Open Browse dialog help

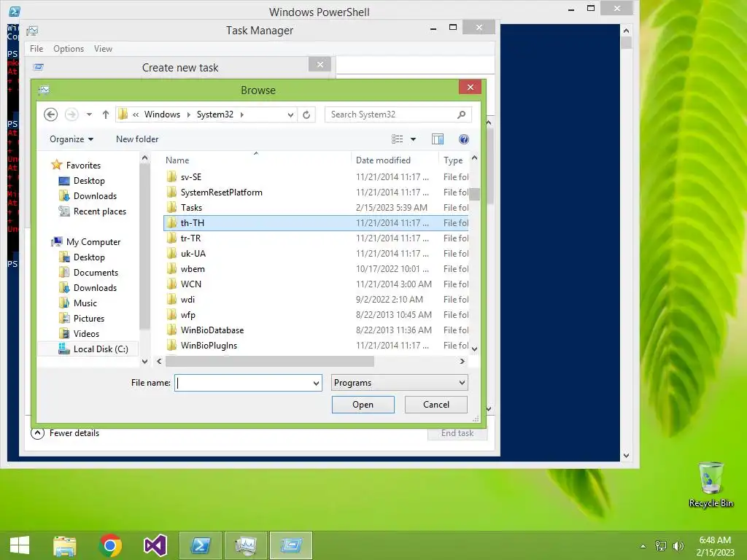point(463,139)
